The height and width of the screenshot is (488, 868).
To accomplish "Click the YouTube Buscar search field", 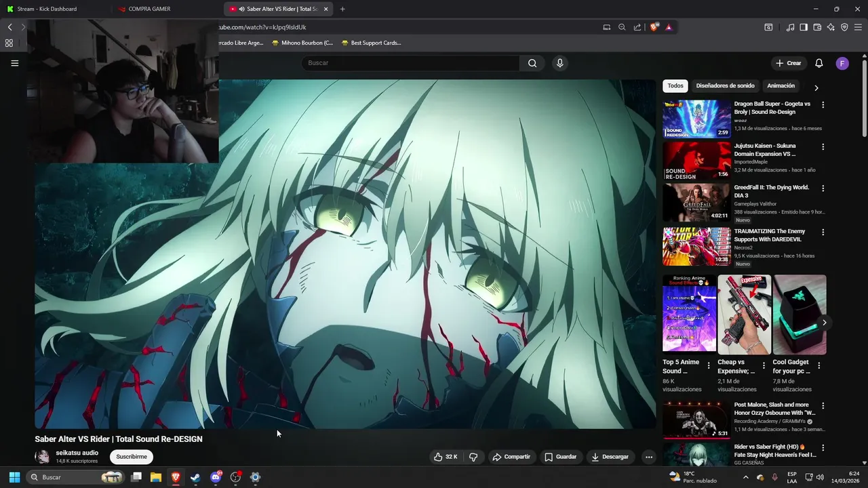I will (x=410, y=63).
